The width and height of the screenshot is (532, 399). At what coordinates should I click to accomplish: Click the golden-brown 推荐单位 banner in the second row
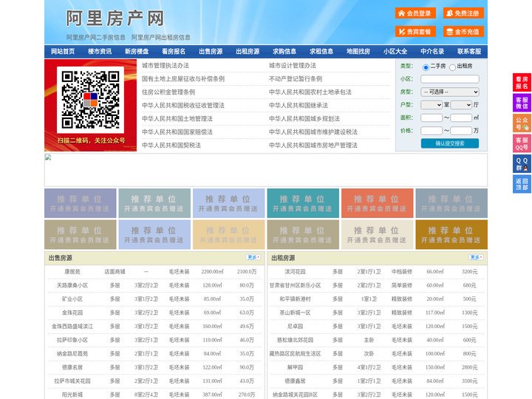point(451,234)
